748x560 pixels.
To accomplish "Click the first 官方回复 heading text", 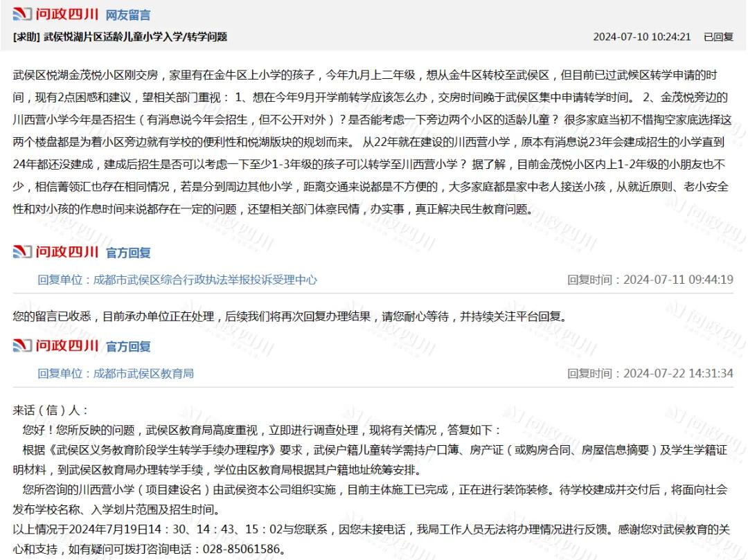I will pos(128,253).
